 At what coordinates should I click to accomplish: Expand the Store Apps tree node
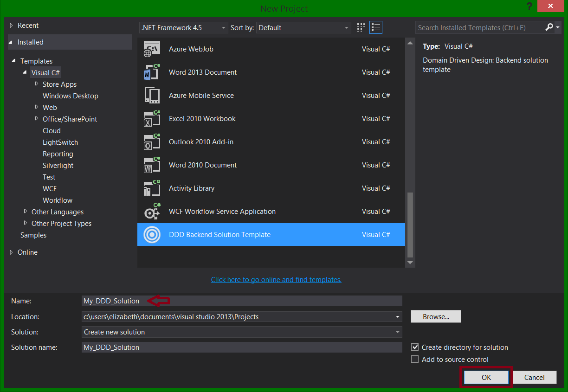(x=37, y=84)
